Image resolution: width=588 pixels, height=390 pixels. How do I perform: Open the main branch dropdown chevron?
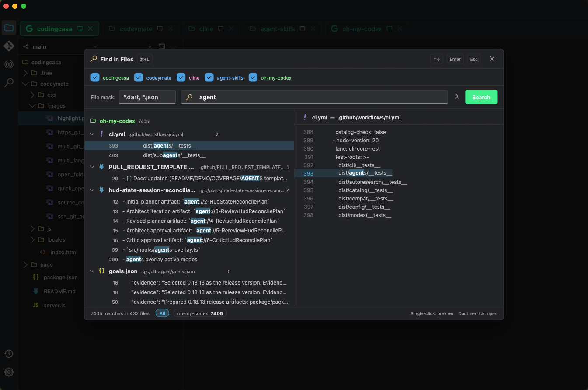coord(95,46)
